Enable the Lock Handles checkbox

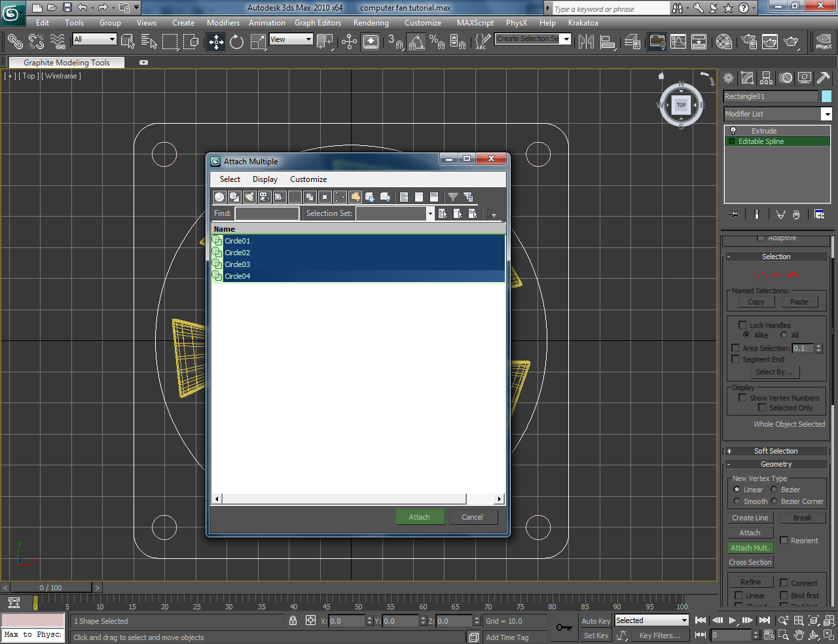[x=742, y=325]
